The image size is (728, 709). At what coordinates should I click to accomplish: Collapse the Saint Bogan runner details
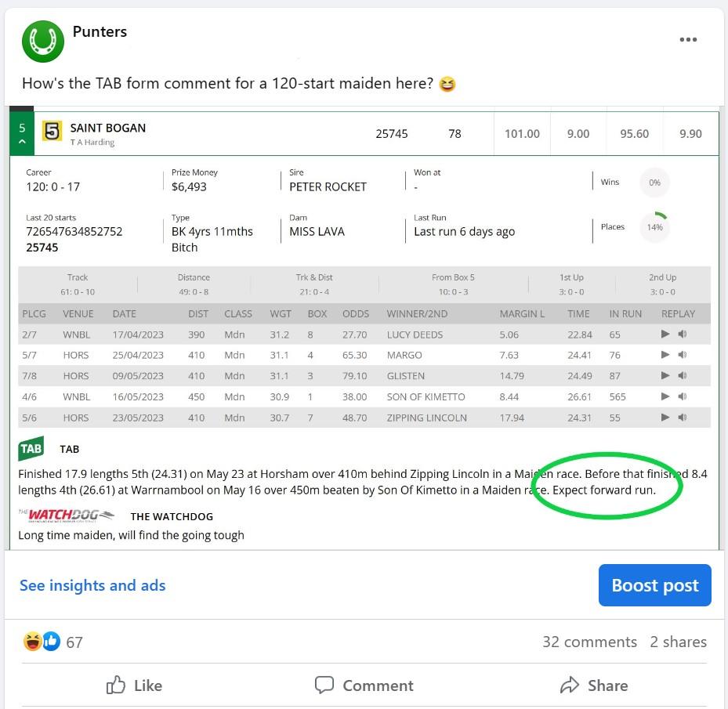pos(22,142)
